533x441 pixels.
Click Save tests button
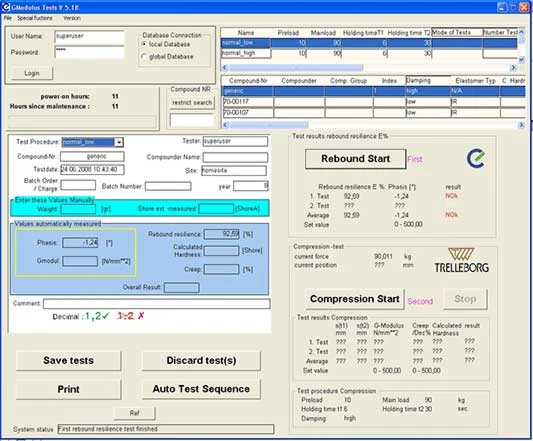[x=68, y=360]
